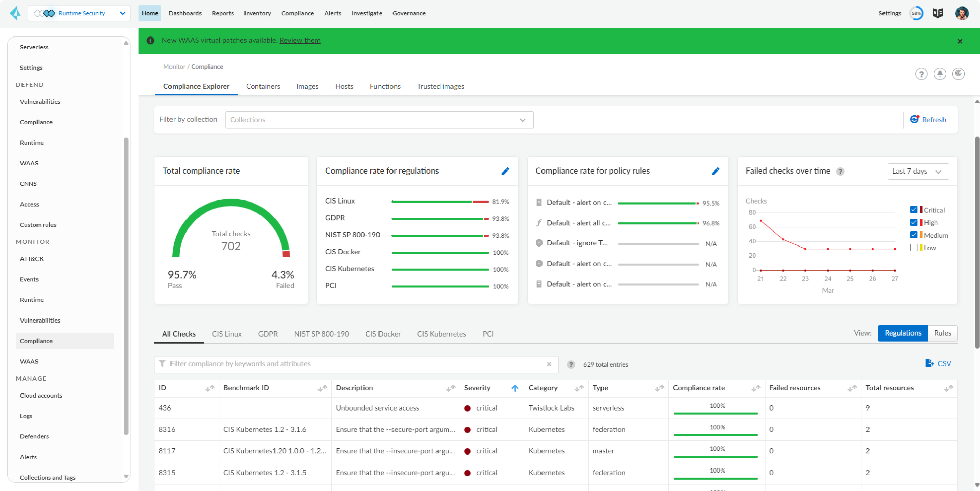The image size is (980, 491).
Task: Sort by Category column arrows
Action: (x=579, y=388)
